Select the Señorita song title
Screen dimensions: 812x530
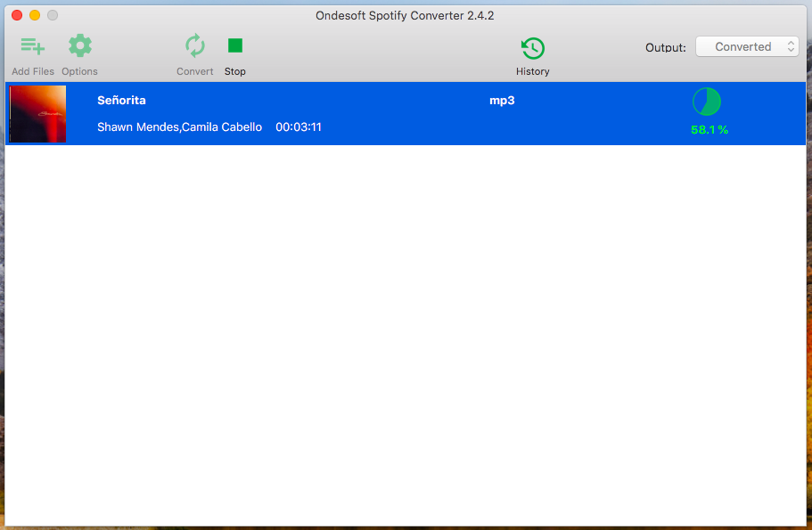click(121, 101)
